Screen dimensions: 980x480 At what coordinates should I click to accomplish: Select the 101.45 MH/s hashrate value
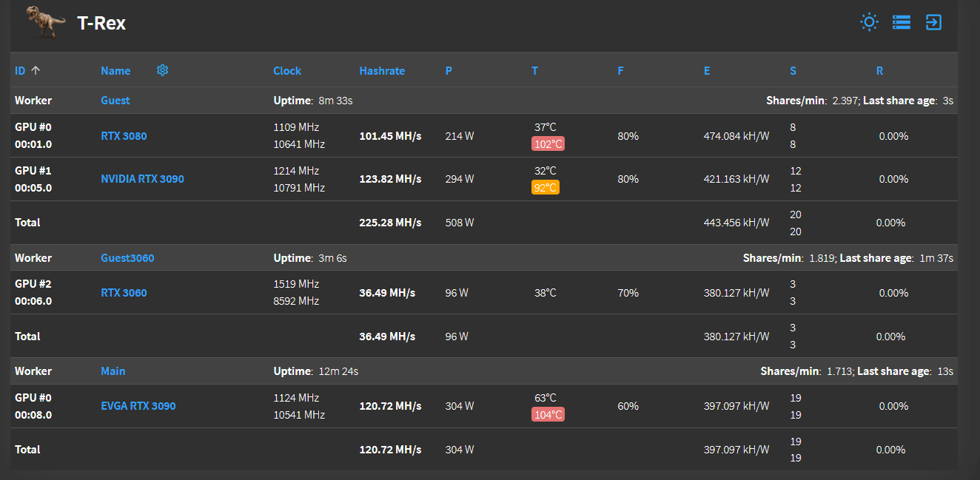tap(390, 136)
